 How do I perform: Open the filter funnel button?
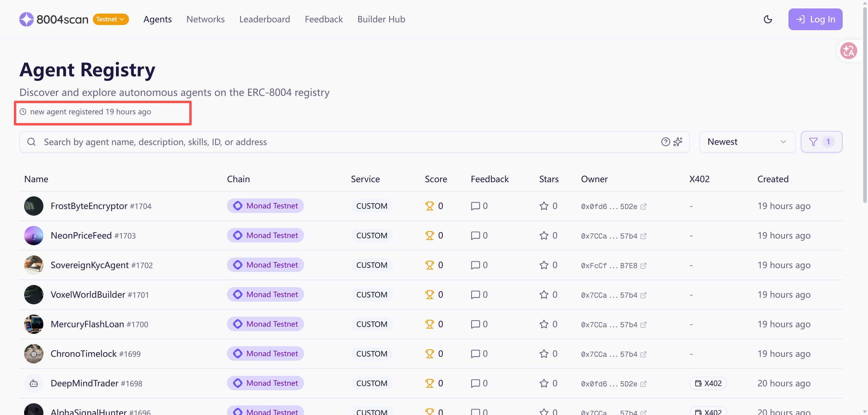coord(821,142)
